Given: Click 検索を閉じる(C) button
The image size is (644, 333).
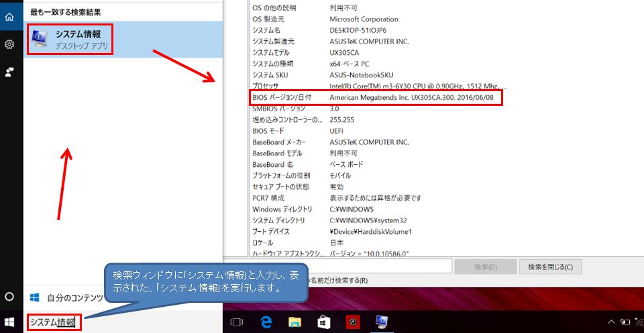Looking at the screenshot, I should click(x=550, y=267).
